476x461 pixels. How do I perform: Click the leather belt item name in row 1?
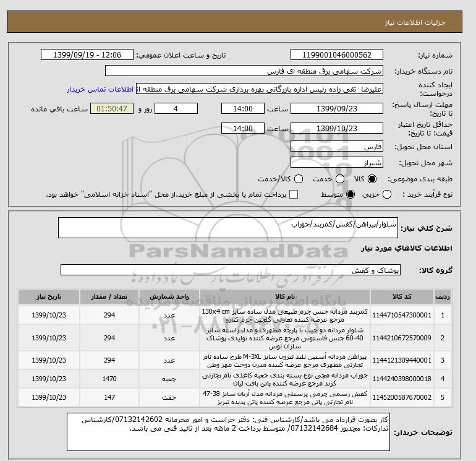tap(285, 316)
